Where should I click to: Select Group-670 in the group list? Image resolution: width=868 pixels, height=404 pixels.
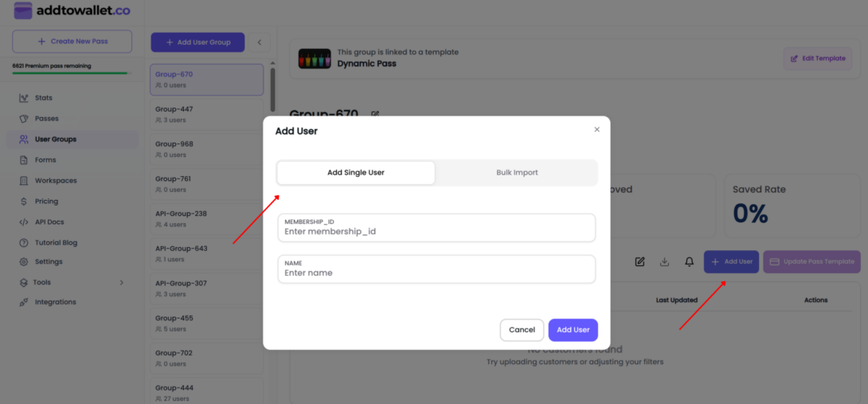tap(206, 79)
